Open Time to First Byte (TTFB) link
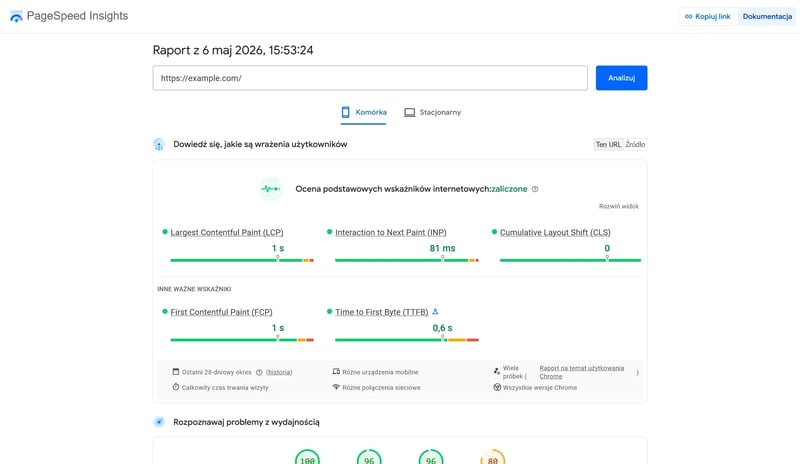The image size is (800, 464). click(382, 312)
